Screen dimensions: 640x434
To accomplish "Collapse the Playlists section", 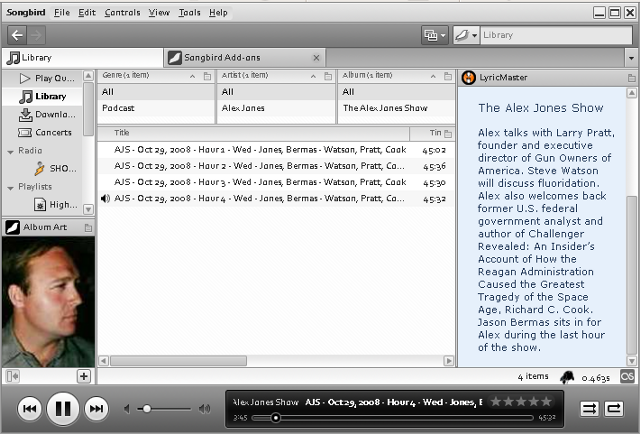I will (11, 188).
